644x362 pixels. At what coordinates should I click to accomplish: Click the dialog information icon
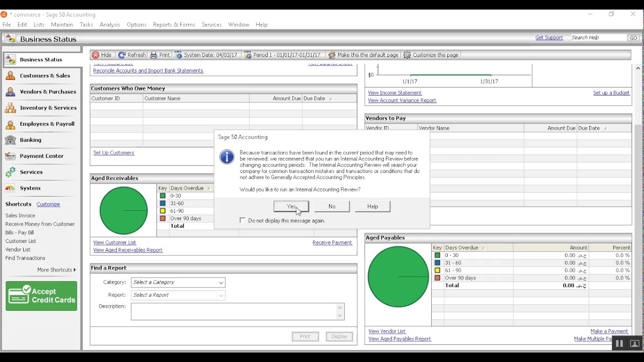pos(227,157)
